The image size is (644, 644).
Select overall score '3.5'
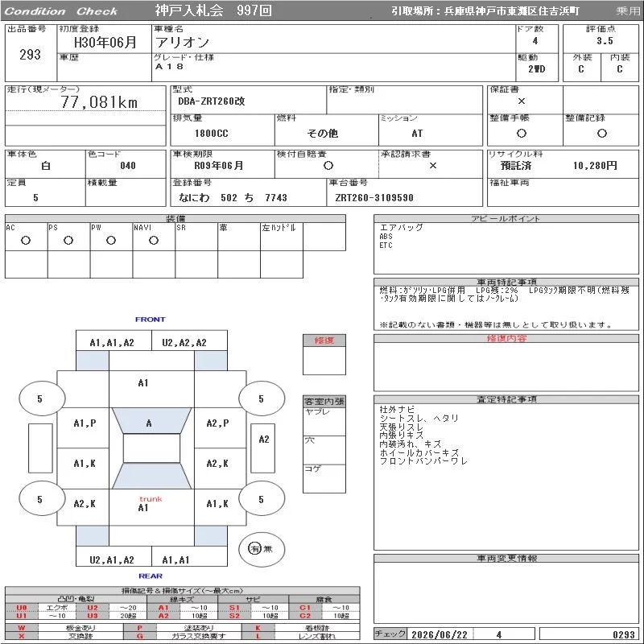click(605, 41)
